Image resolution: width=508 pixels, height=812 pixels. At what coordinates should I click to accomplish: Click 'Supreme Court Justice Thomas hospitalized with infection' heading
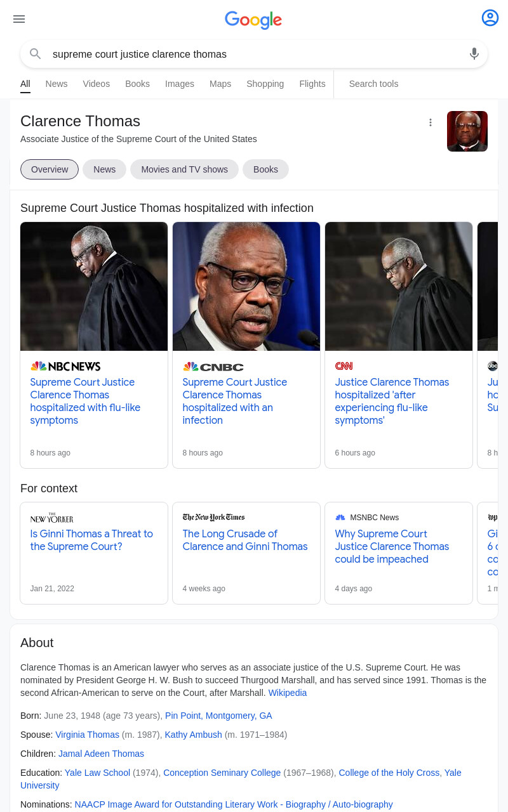click(167, 208)
